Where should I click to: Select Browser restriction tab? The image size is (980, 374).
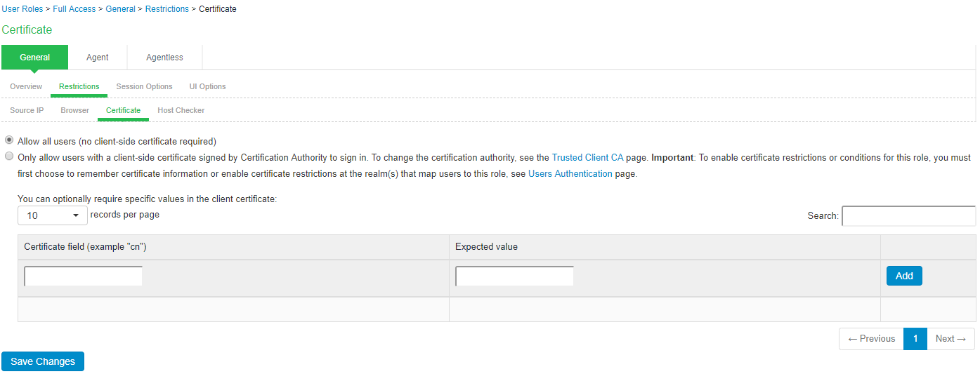click(x=74, y=110)
